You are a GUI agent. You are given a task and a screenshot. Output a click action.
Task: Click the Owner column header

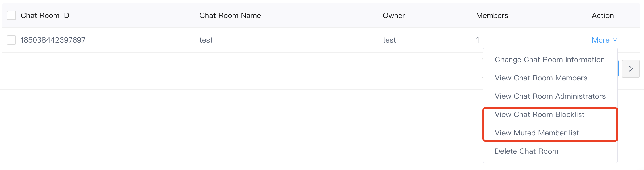click(x=394, y=15)
